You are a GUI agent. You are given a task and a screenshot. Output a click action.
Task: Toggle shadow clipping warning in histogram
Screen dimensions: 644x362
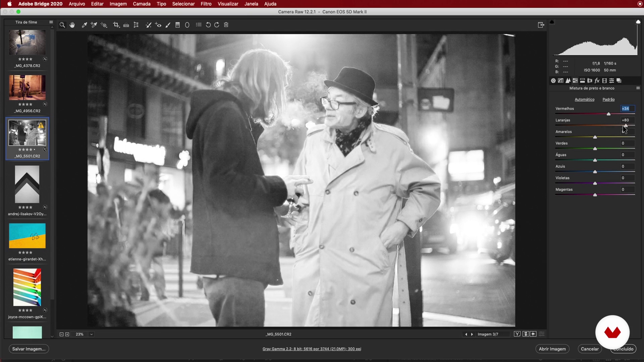pyautogui.click(x=552, y=22)
